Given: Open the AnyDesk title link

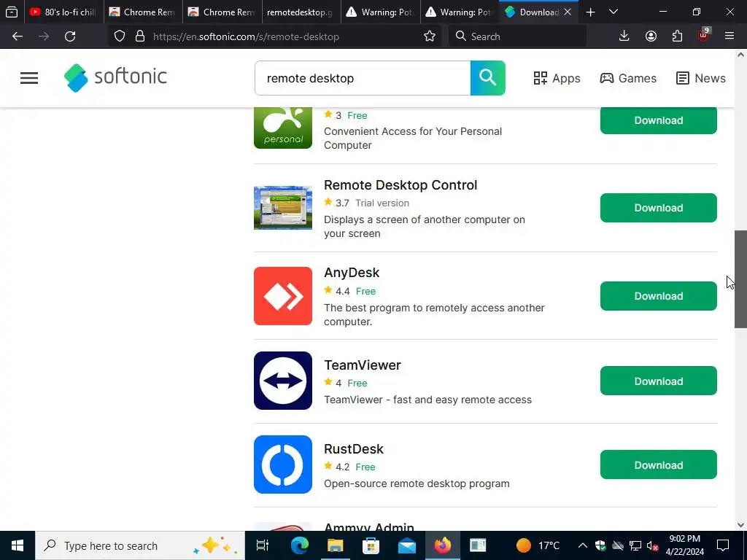Looking at the screenshot, I should [x=352, y=273].
